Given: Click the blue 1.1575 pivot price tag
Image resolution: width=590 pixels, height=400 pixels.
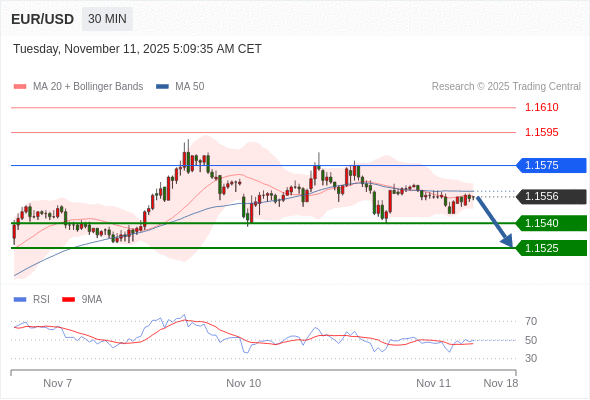Looking at the screenshot, I should [551, 166].
